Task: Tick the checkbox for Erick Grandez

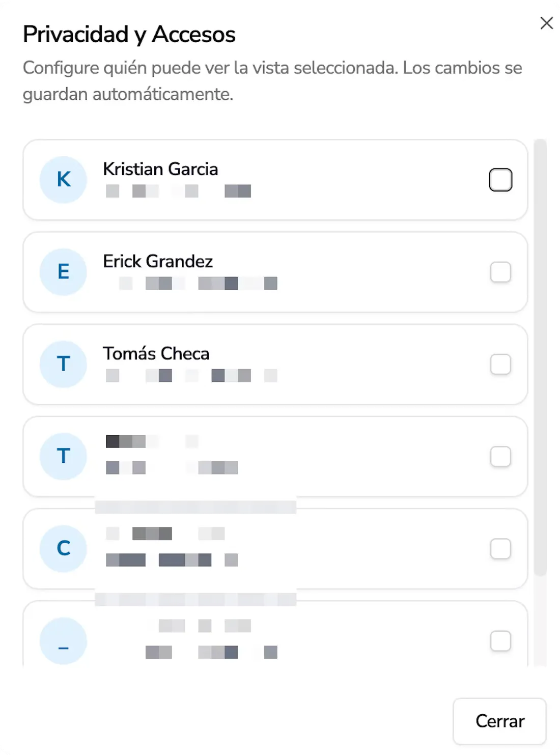Action: click(500, 272)
